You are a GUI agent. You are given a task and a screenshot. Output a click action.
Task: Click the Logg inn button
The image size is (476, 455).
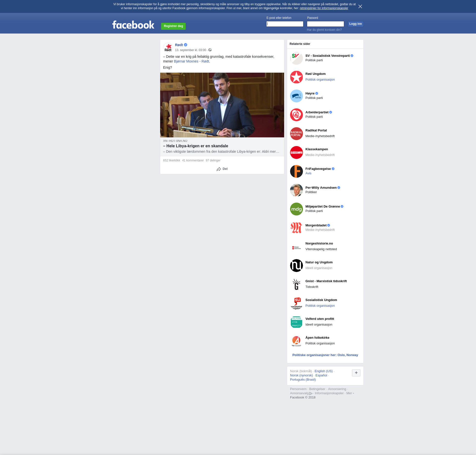click(x=356, y=24)
